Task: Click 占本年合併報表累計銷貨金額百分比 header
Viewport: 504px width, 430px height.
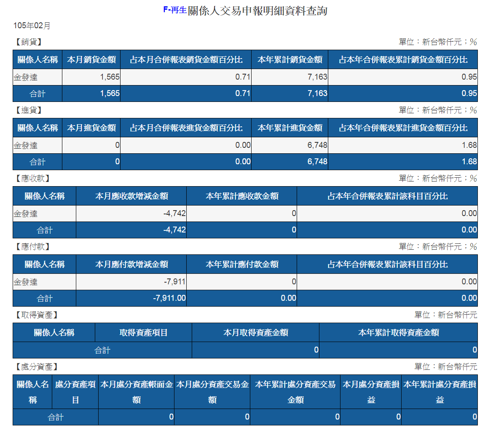Action: pos(403,60)
